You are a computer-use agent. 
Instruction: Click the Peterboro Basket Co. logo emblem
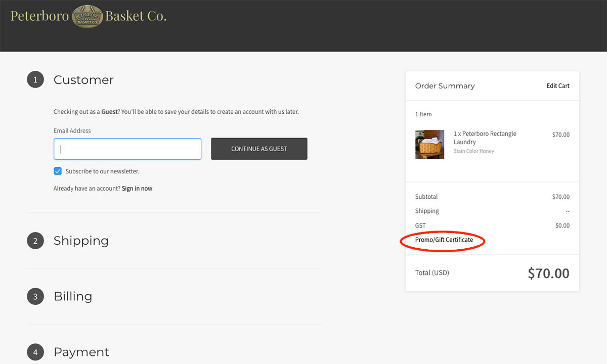(87, 16)
